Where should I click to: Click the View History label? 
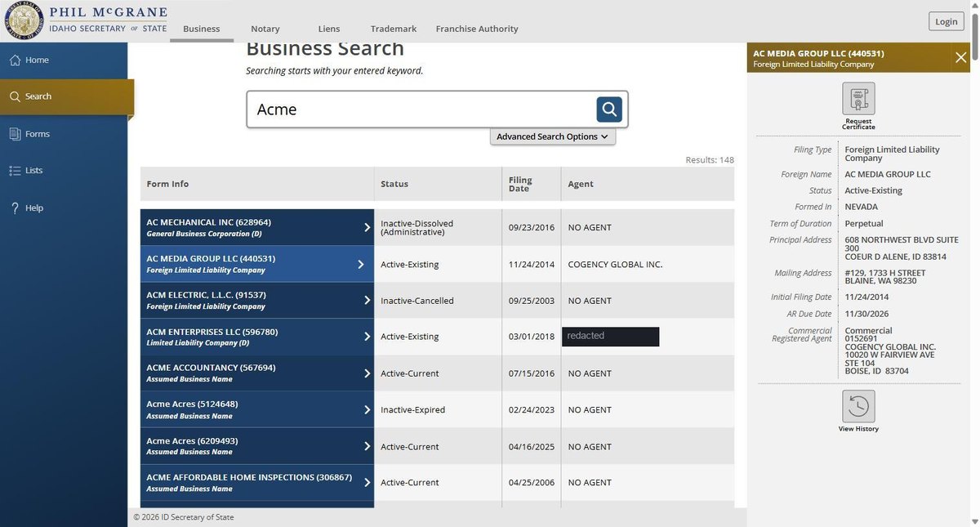pos(858,429)
